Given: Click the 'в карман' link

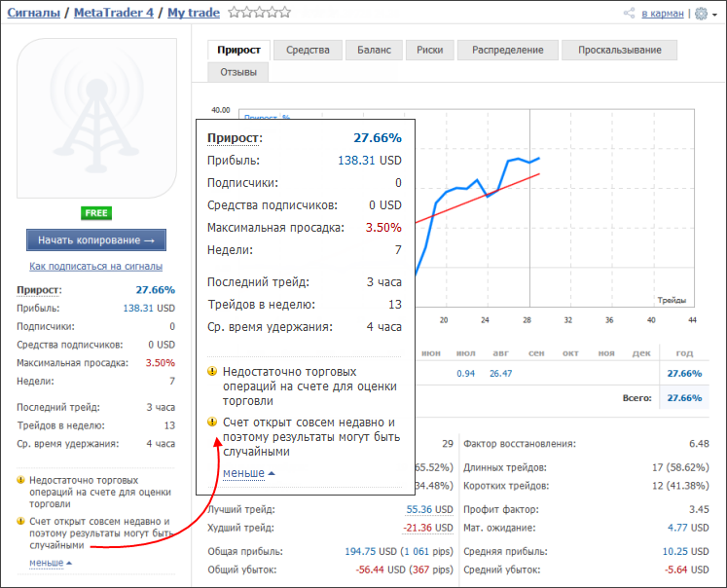Looking at the screenshot, I should click(x=663, y=14).
